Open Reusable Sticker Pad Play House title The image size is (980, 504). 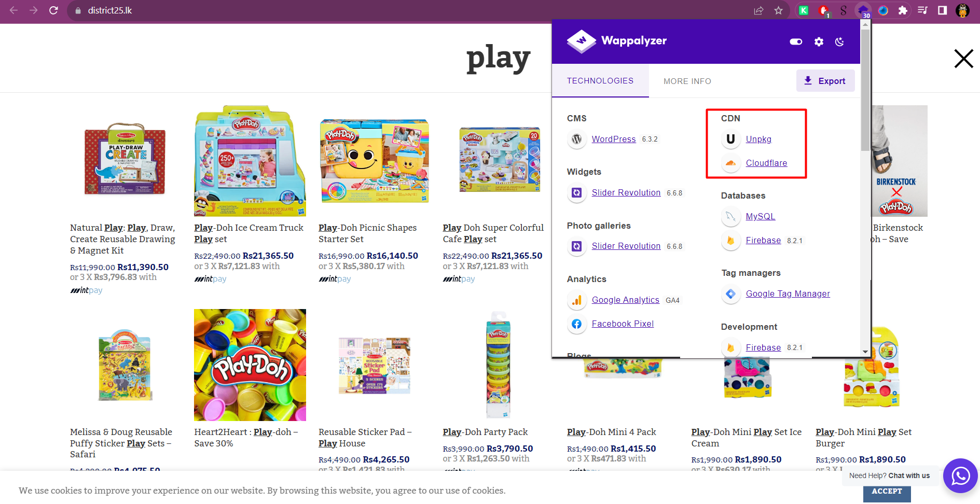click(x=365, y=438)
